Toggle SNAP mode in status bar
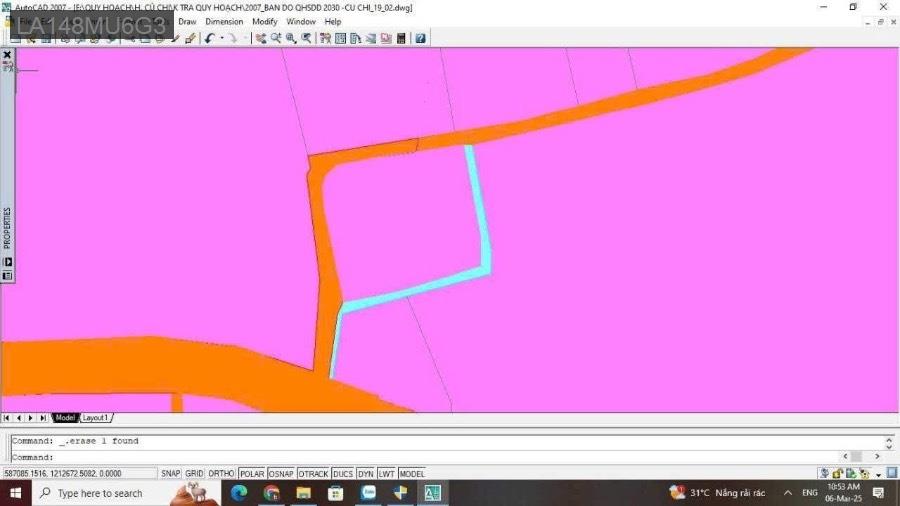The width and height of the screenshot is (900, 506). pyautogui.click(x=171, y=473)
